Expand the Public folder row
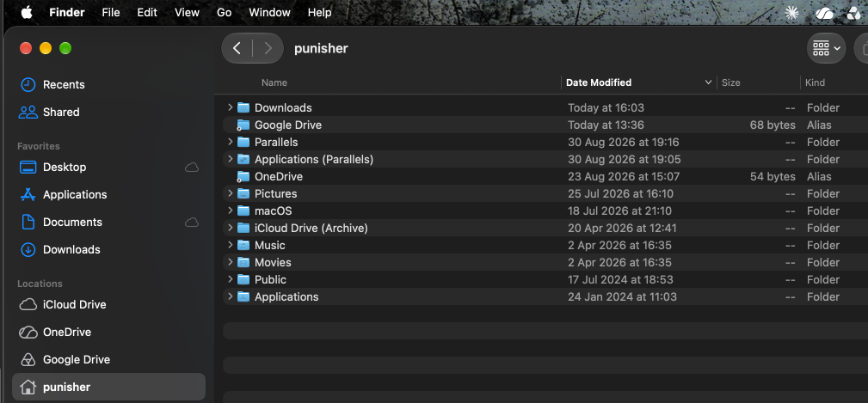The height and width of the screenshot is (403, 868). [x=231, y=280]
